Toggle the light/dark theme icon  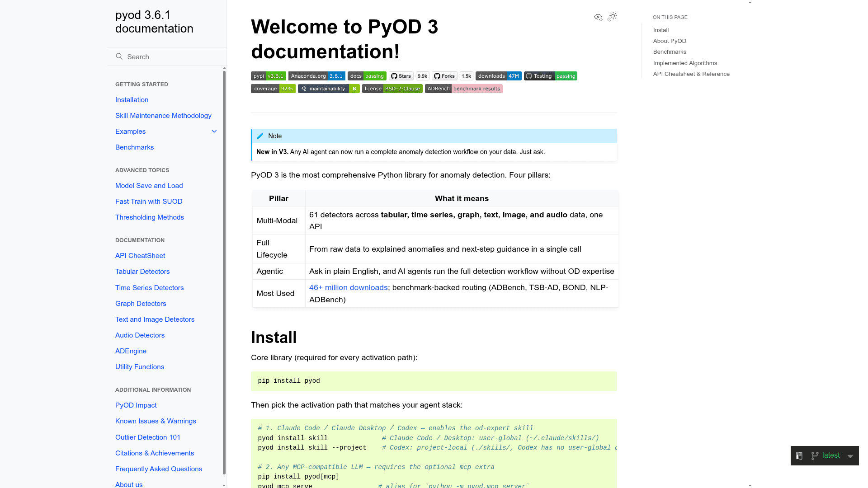click(613, 17)
